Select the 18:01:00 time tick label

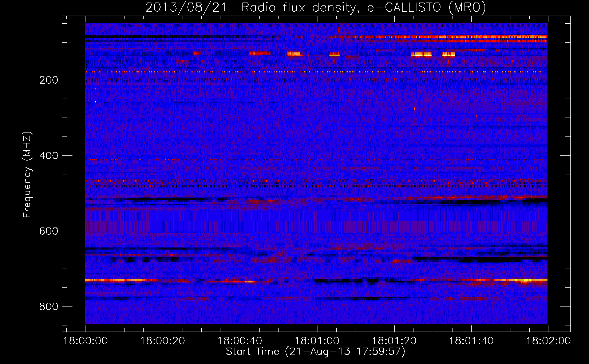click(x=317, y=341)
